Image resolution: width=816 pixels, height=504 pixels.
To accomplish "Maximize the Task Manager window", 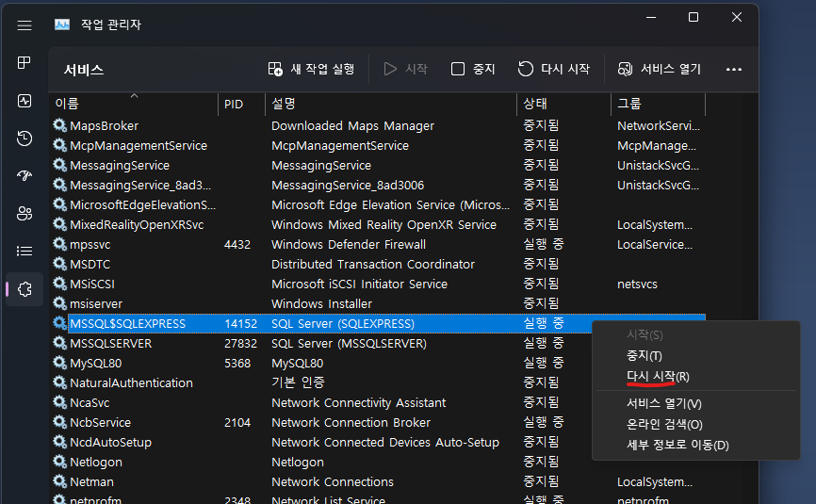I will pos(694,17).
